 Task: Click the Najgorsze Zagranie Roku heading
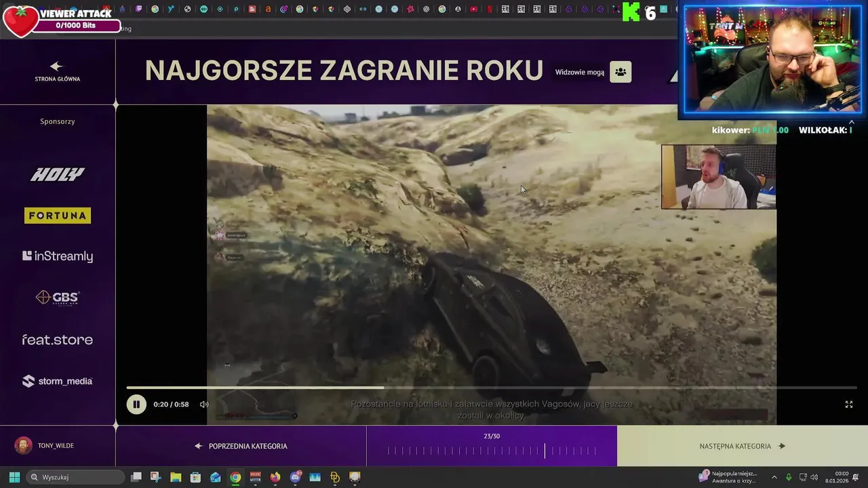click(344, 70)
